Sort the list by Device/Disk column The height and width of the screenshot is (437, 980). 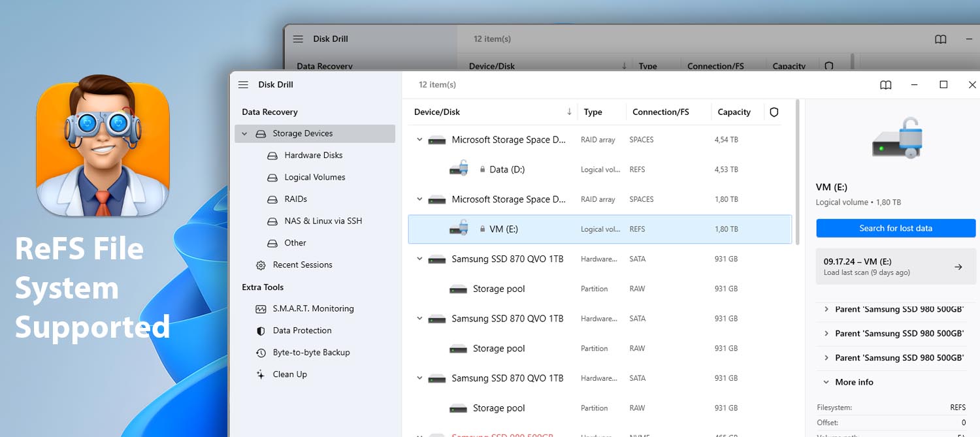point(436,112)
